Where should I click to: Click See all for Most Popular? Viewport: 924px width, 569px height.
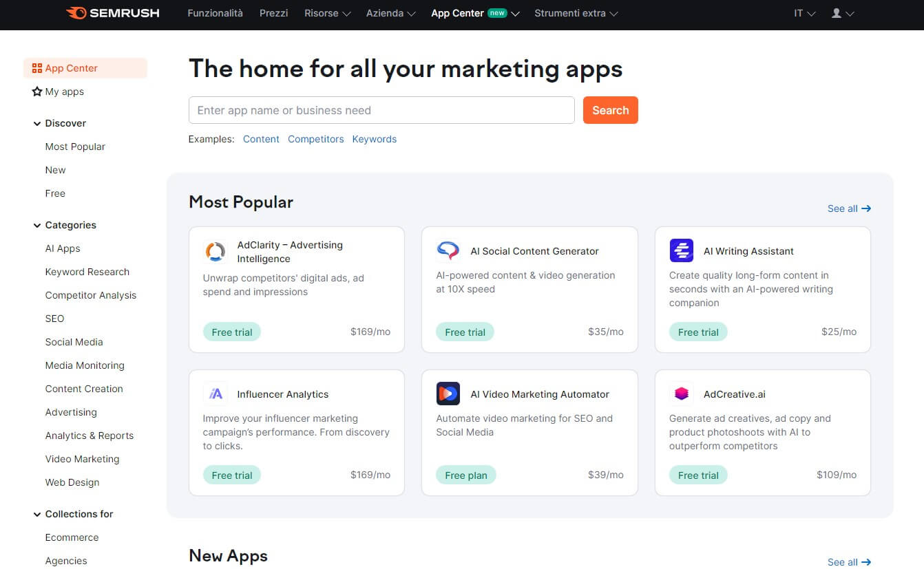click(849, 208)
